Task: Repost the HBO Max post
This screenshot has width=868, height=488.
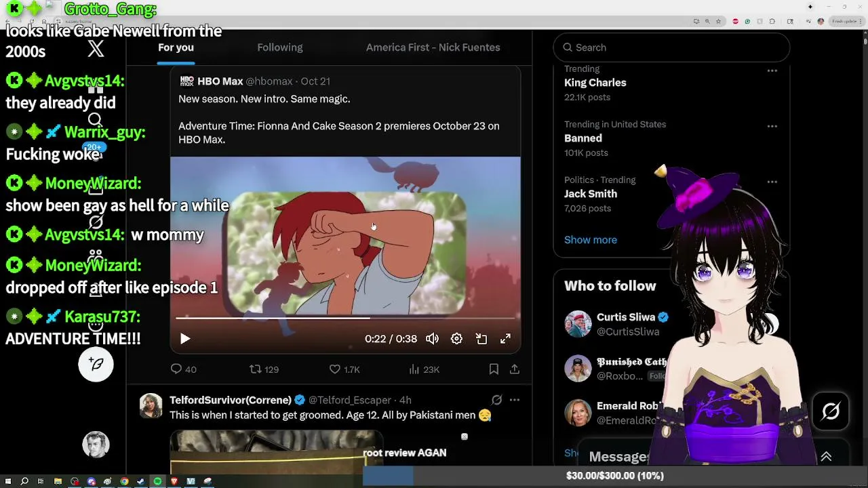Action: coord(264,369)
